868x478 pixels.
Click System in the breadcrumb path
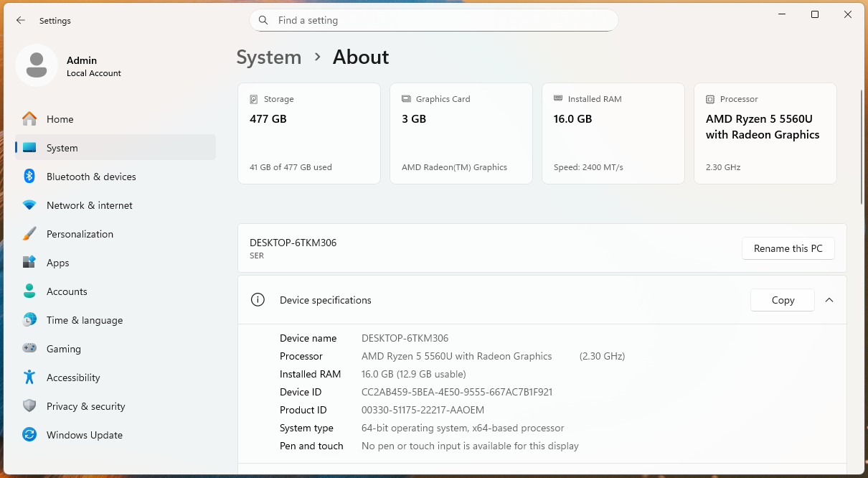[x=269, y=57]
